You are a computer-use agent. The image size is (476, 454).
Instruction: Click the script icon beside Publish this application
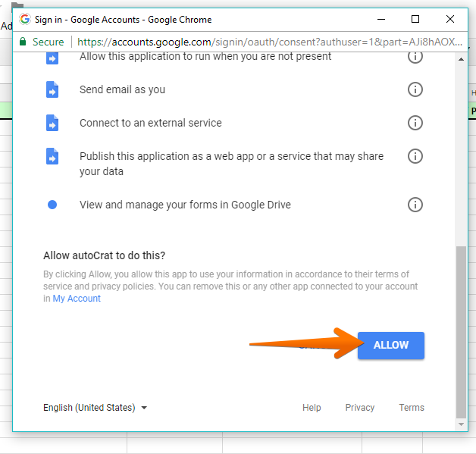click(x=52, y=157)
